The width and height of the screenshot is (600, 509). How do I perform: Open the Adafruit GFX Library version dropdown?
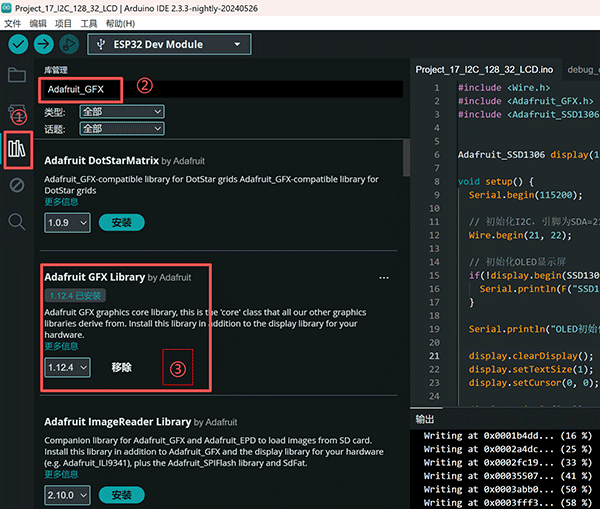click(68, 367)
